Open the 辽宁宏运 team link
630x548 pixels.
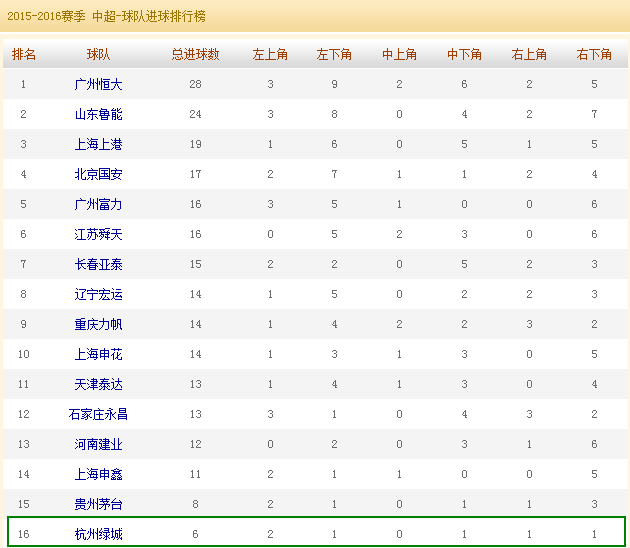98,294
